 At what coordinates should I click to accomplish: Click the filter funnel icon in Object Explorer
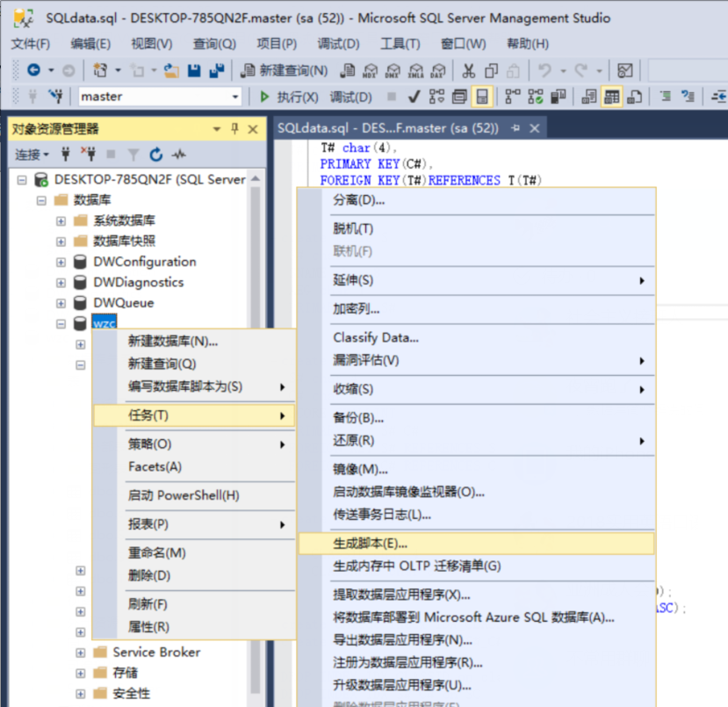133,154
